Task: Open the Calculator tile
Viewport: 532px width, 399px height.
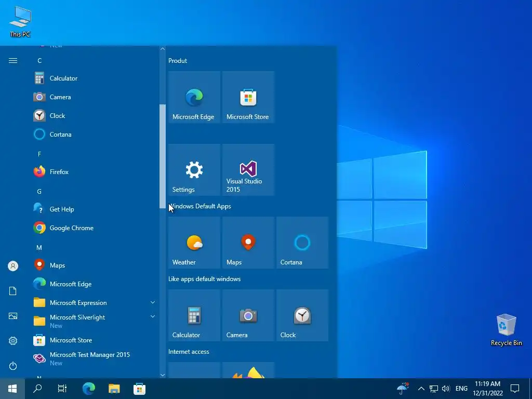Action: pos(194,315)
